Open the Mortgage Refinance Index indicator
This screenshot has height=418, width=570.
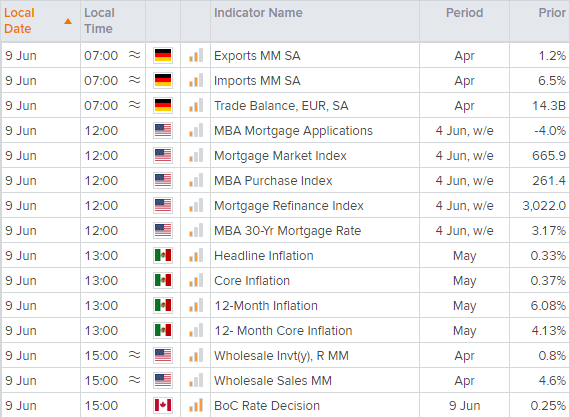tap(289, 206)
